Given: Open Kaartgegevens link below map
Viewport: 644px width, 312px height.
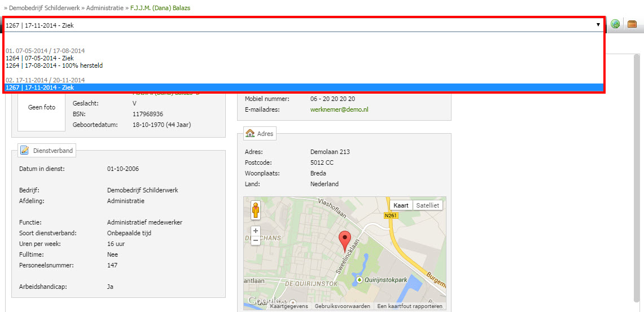Looking at the screenshot, I should (289, 306).
